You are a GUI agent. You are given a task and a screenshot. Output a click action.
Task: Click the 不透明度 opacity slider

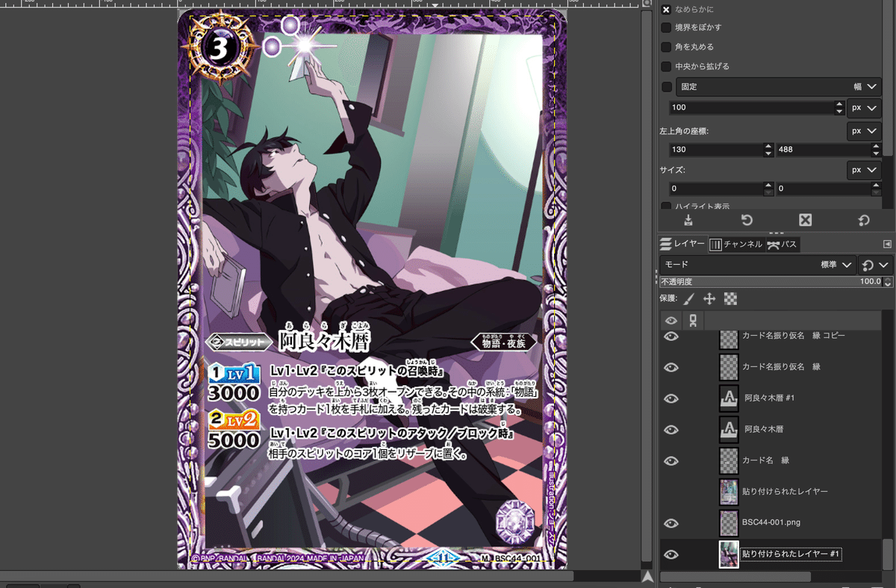click(771, 282)
